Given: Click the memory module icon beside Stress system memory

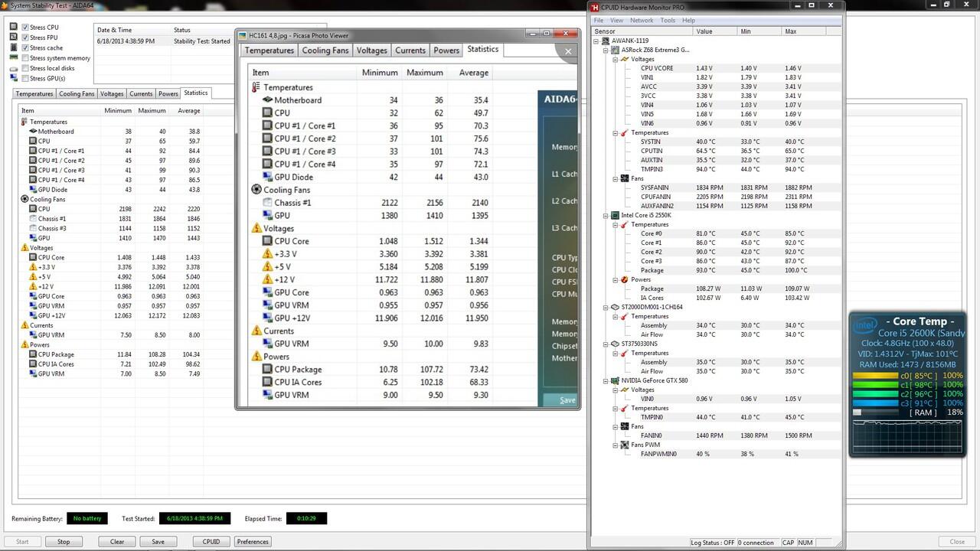Looking at the screenshot, I should pos(14,58).
